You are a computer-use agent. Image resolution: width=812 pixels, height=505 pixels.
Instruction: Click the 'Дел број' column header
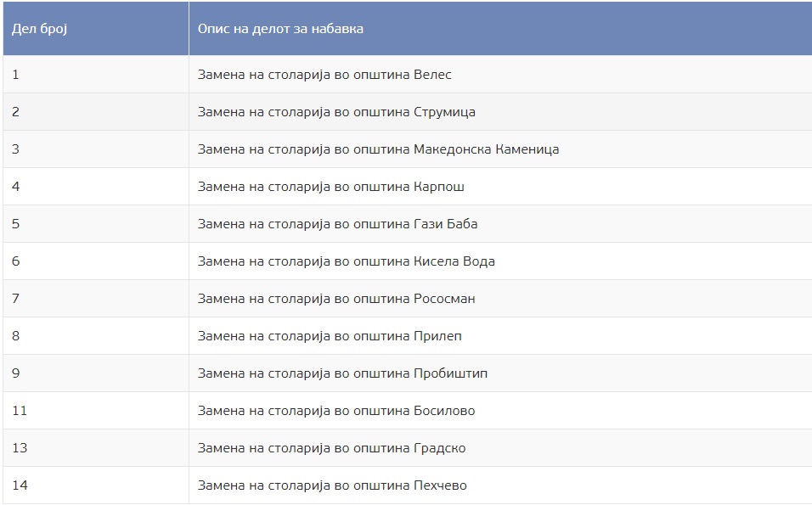39,29
